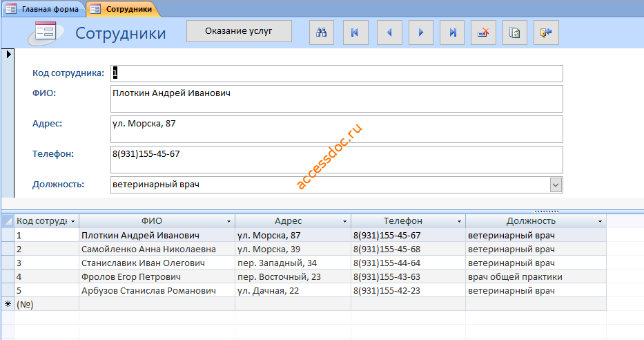Click the phone cell 8(931)155-42-23
This screenshot has height=340, width=644.
408,290
